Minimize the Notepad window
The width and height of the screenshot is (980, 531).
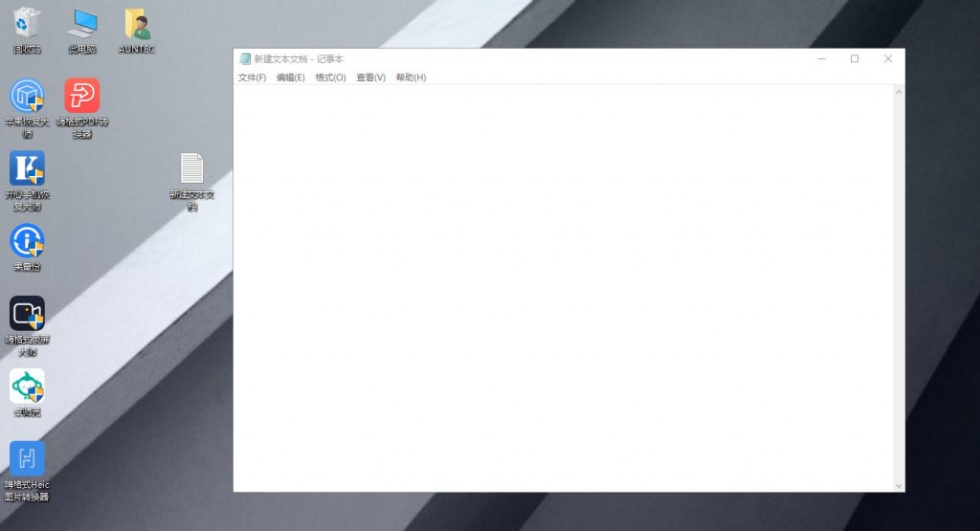pyautogui.click(x=821, y=58)
